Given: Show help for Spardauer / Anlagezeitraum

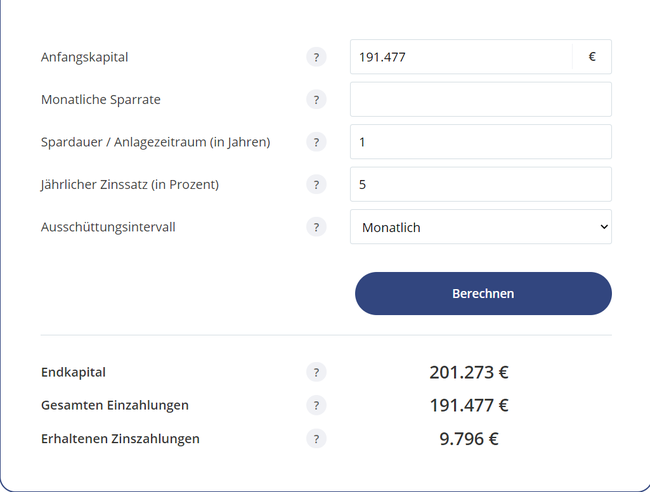Looking at the screenshot, I should [x=316, y=142].
